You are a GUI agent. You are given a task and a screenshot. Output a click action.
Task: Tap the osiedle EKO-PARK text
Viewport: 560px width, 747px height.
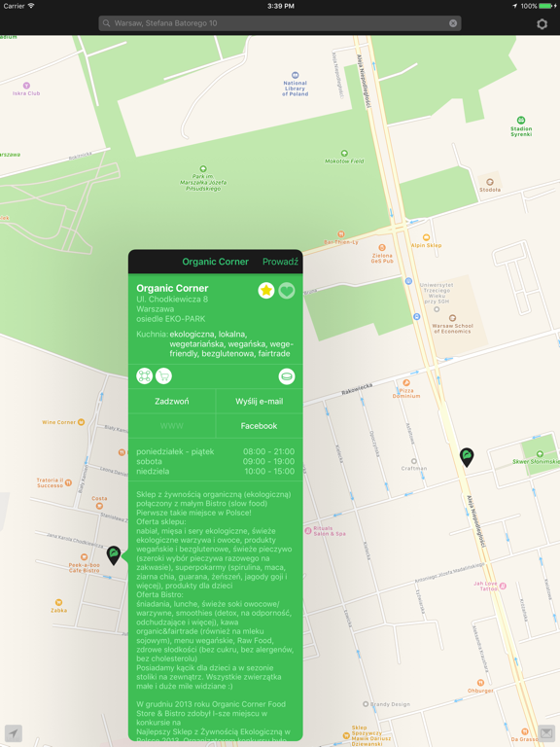[x=171, y=319]
